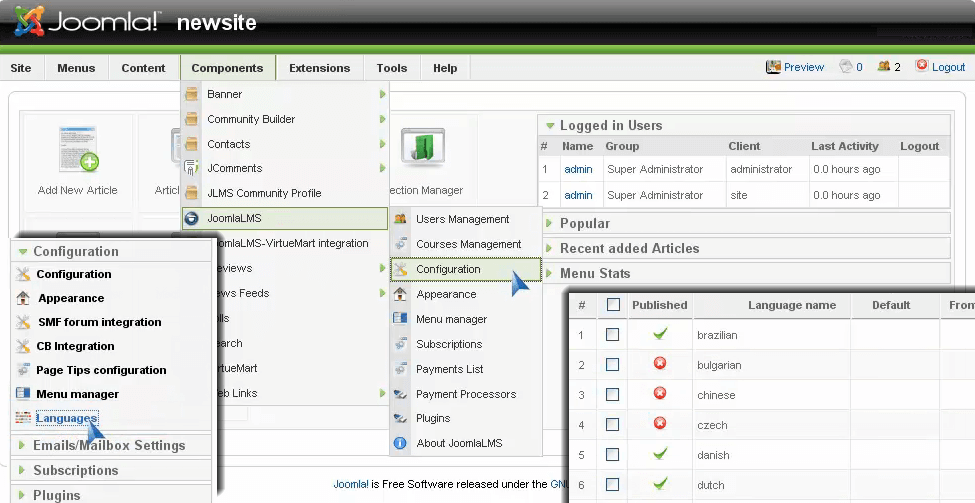Click the Contacts folder icon
975x503 pixels.
[192, 144]
